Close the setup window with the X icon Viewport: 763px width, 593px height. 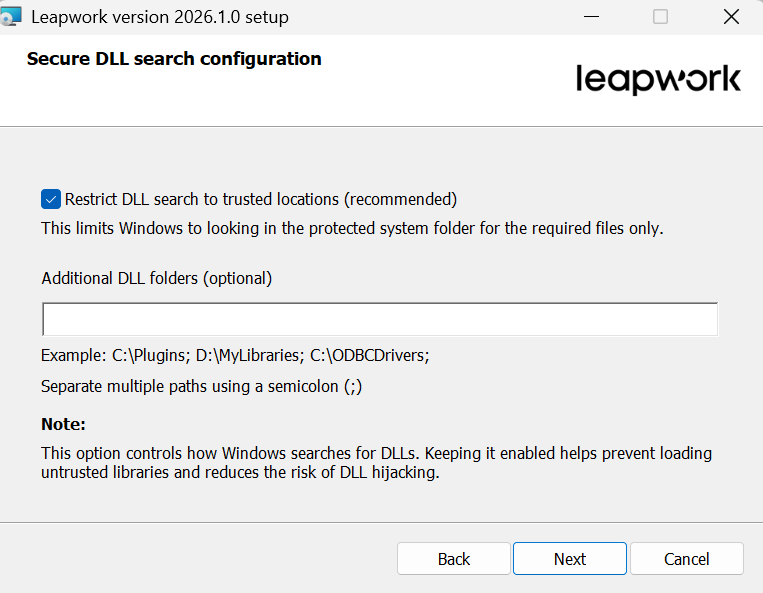click(x=731, y=17)
